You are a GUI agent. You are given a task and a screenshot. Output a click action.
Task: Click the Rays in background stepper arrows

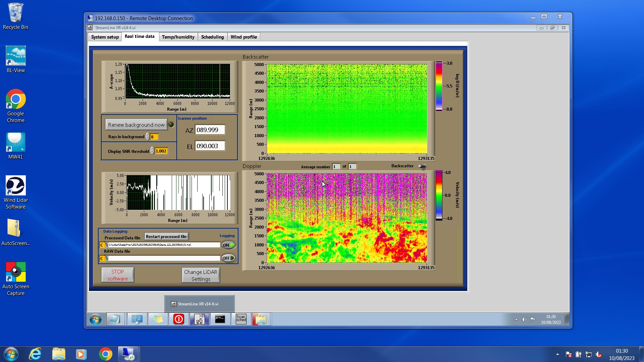tap(147, 137)
